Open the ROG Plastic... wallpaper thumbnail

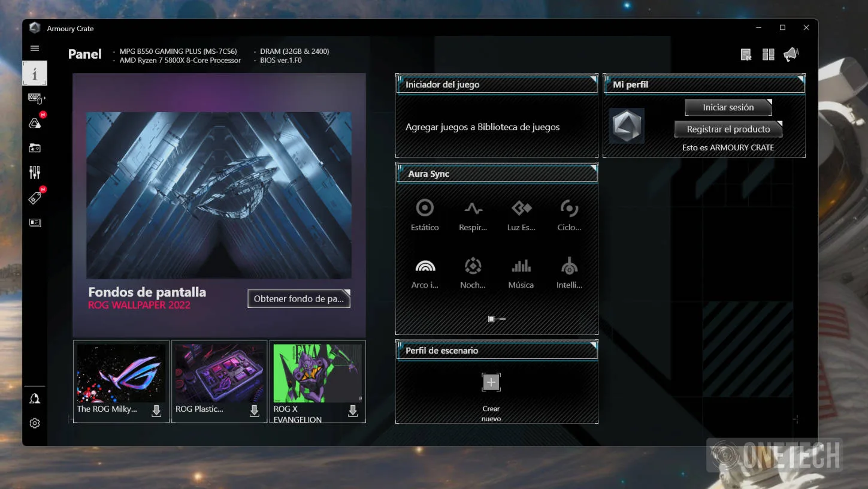tap(219, 373)
